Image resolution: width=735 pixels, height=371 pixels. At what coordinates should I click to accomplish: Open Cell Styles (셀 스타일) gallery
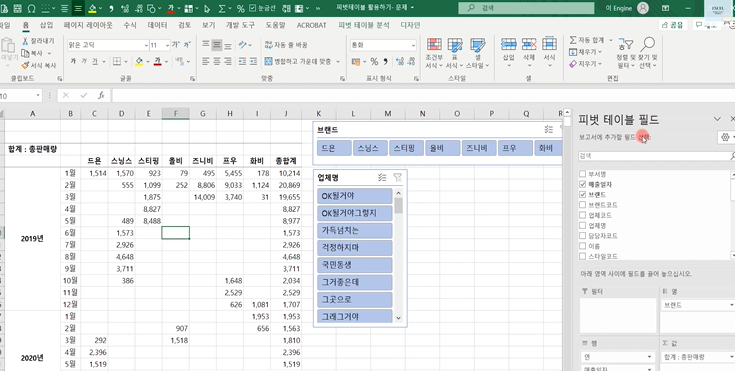point(477,53)
